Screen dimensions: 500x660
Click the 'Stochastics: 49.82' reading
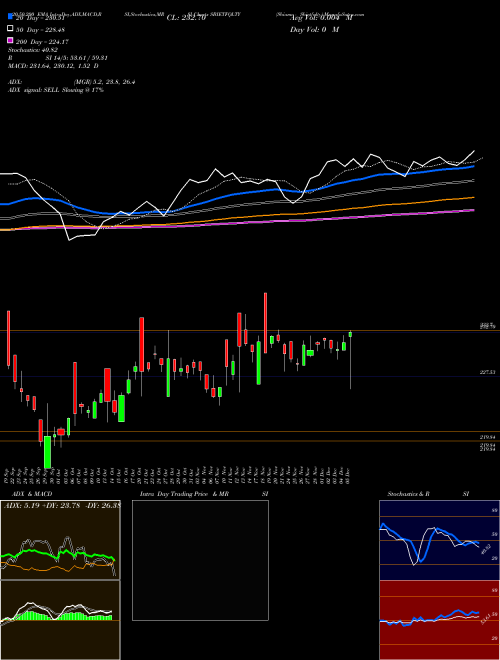33,50
